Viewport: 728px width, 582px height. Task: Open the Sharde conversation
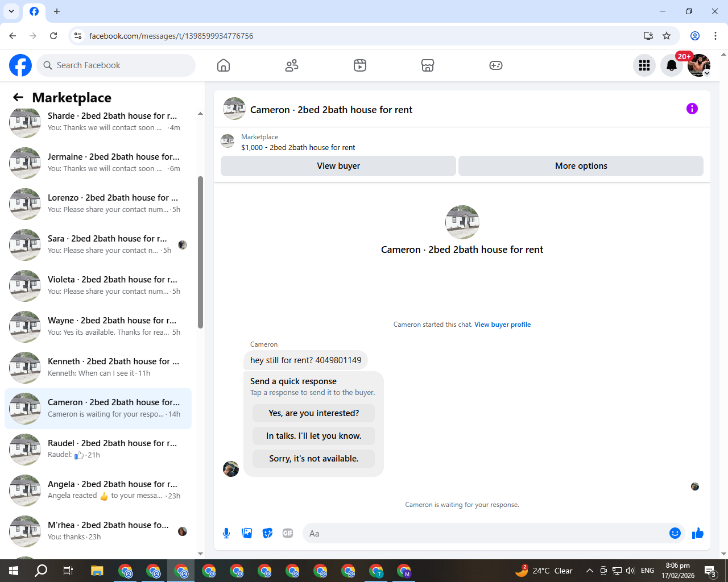[98, 122]
